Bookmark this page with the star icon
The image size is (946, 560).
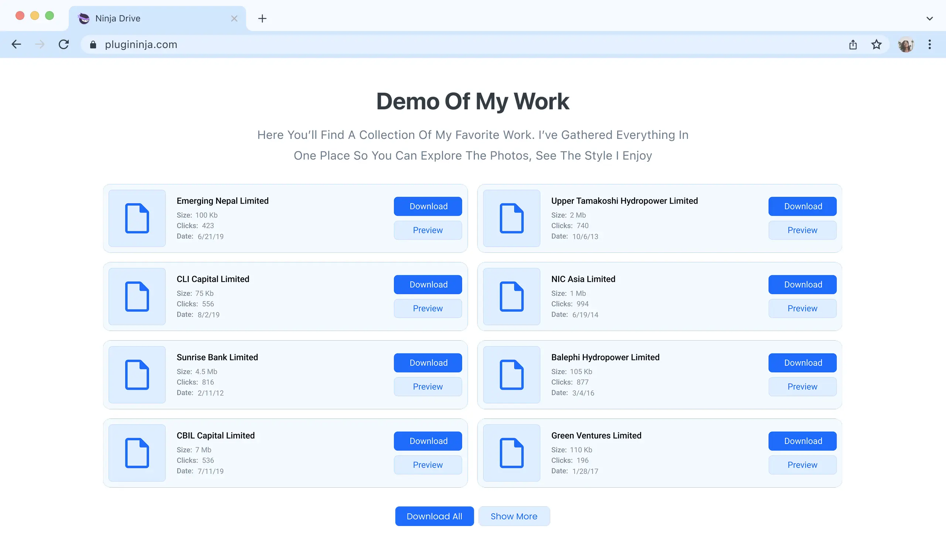876,45
